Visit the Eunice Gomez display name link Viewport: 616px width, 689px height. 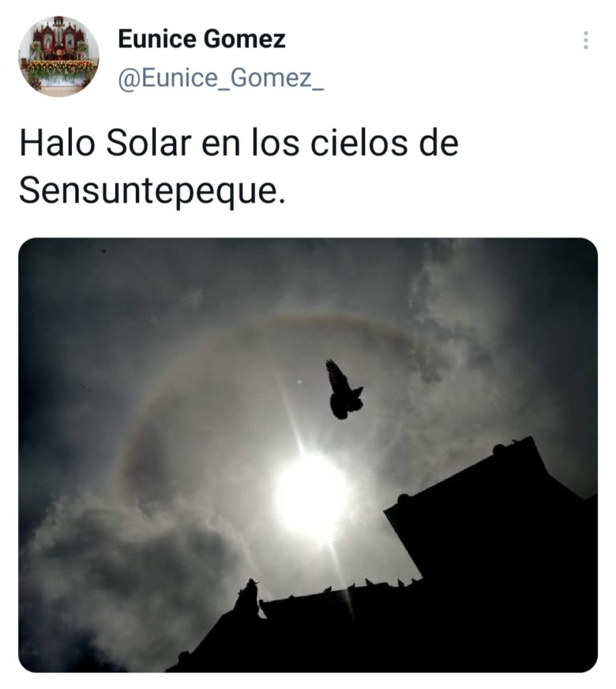[x=202, y=38]
